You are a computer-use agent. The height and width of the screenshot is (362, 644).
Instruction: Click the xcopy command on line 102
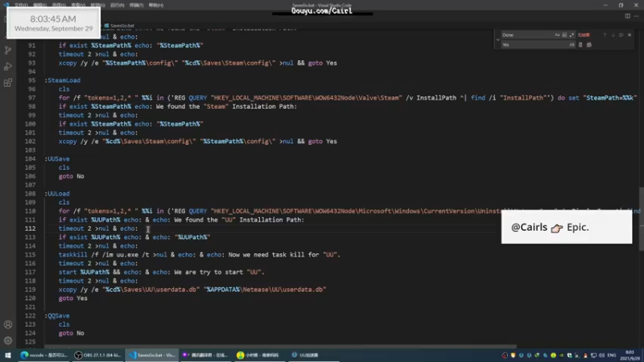point(68,142)
